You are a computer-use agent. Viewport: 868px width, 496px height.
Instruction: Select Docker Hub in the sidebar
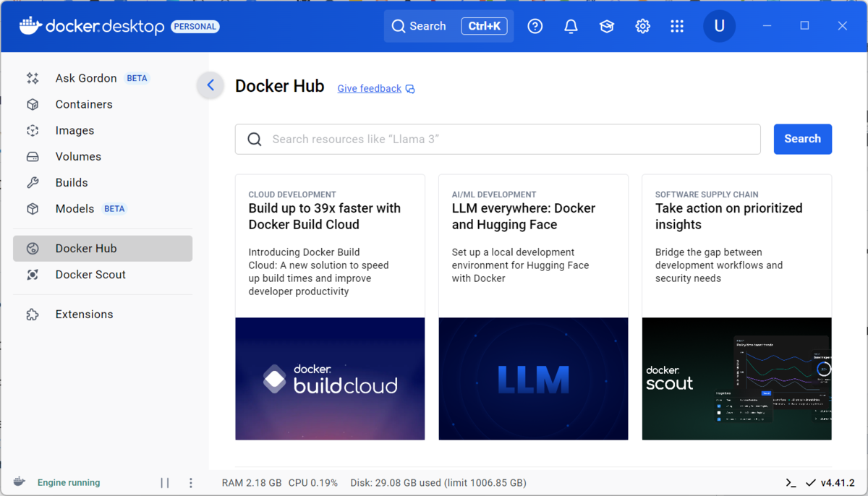tap(103, 248)
